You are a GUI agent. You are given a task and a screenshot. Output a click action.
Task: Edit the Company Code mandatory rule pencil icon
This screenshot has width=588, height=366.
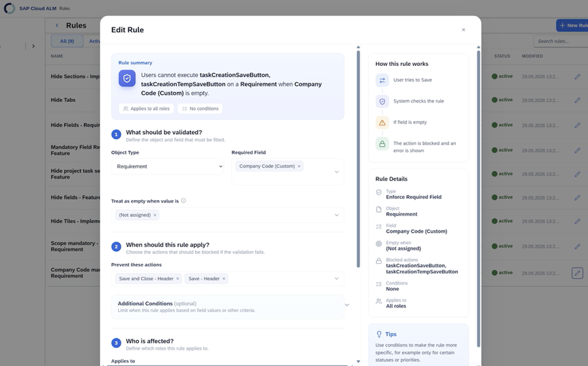click(x=577, y=273)
